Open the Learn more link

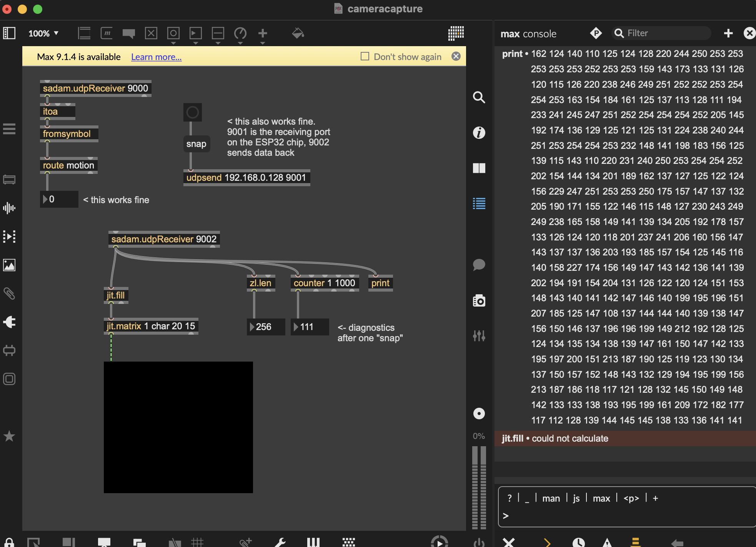pyautogui.click(x=156, y=57)
